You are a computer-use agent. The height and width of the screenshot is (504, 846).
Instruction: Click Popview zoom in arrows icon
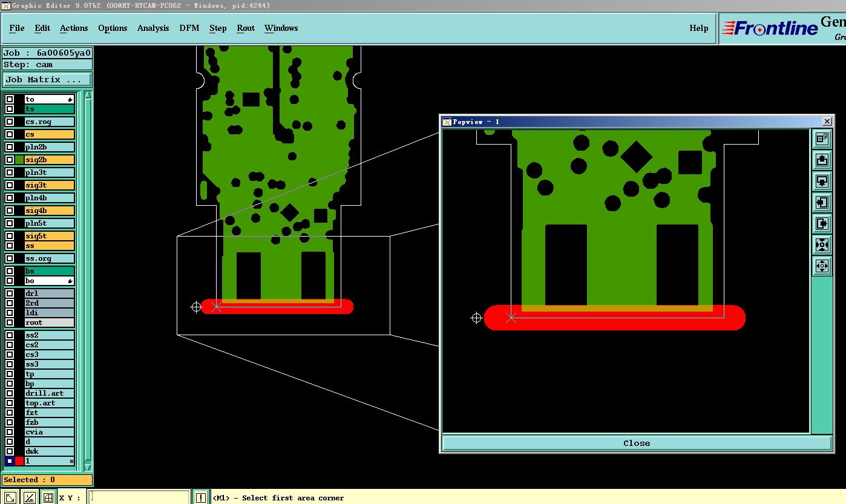[x=822, y=244]
